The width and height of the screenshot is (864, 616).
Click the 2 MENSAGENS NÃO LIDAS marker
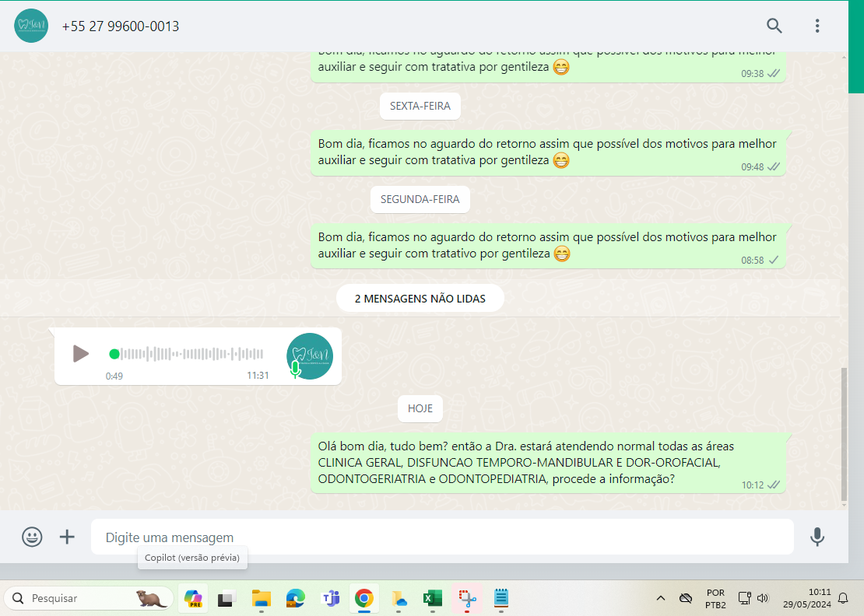(x=420, y=299)
